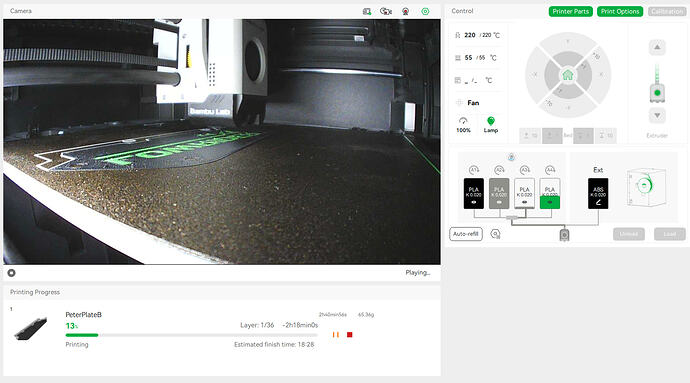Screen dimensions: 690x383
Task: Move the bed up 10 mm
Action: (x=530, y=136)
